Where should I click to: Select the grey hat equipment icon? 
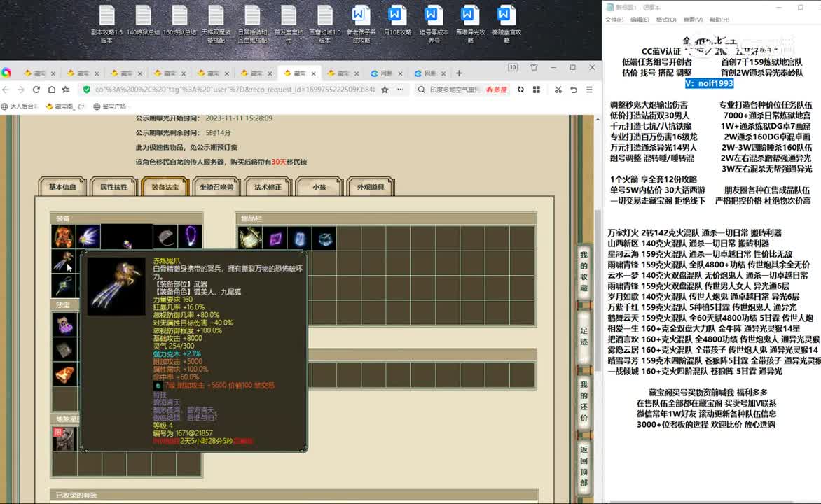coord(165,237)
